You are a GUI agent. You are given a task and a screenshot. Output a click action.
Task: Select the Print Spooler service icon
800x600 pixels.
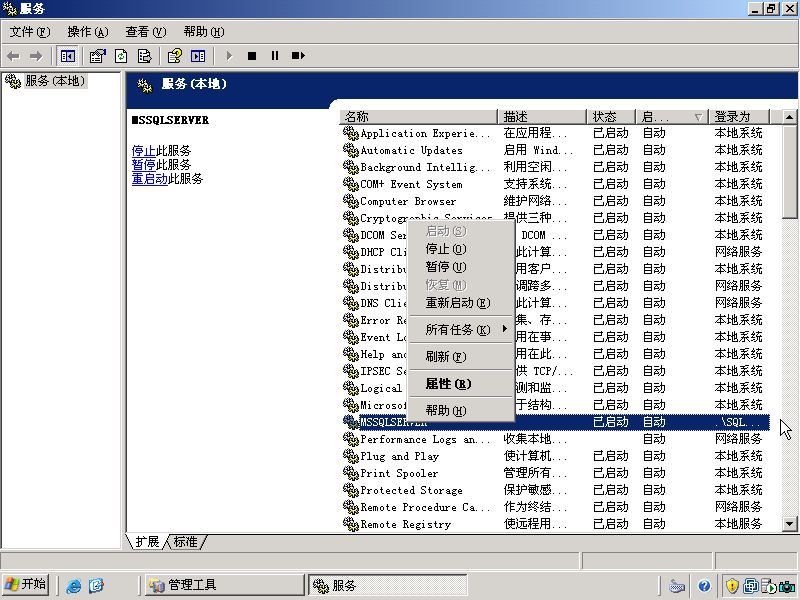351,473
